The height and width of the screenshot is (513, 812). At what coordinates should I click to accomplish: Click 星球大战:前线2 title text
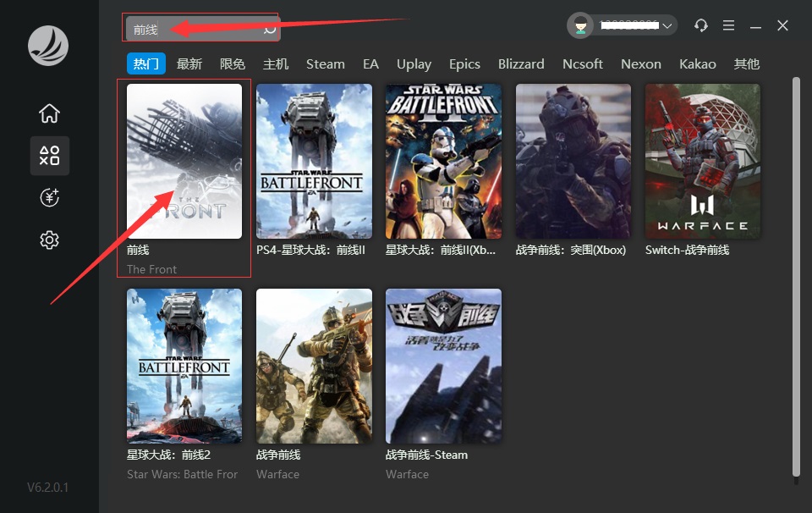[169, 455]
